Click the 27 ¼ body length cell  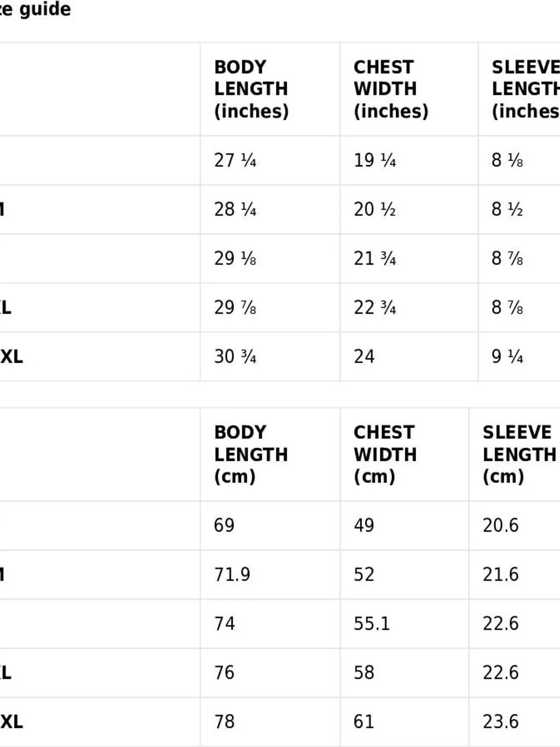pos(235,160)
